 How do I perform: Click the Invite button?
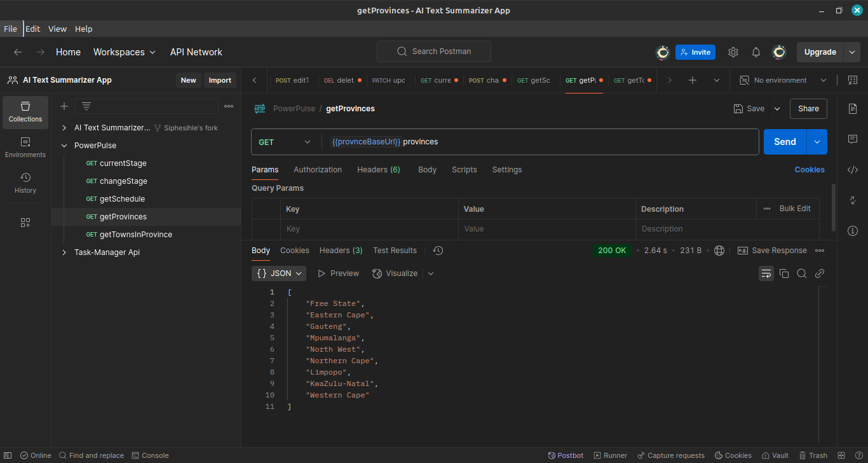[695, 52]
